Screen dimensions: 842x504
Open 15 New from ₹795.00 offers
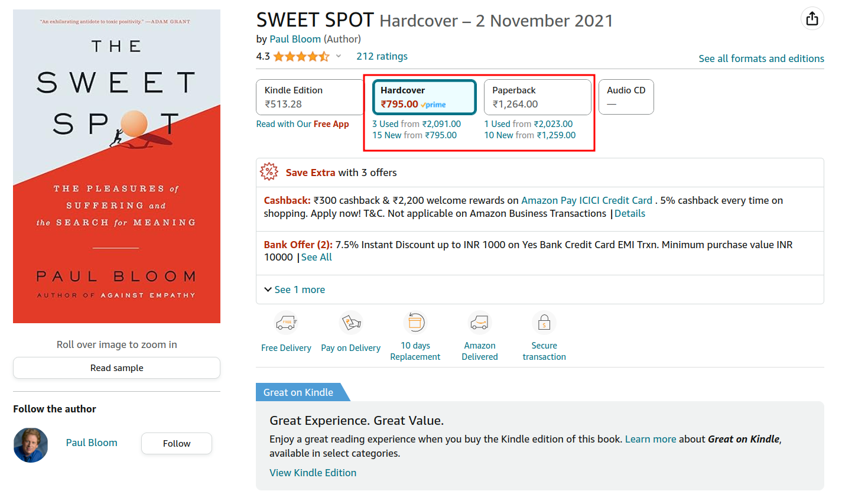pos(414,135)
